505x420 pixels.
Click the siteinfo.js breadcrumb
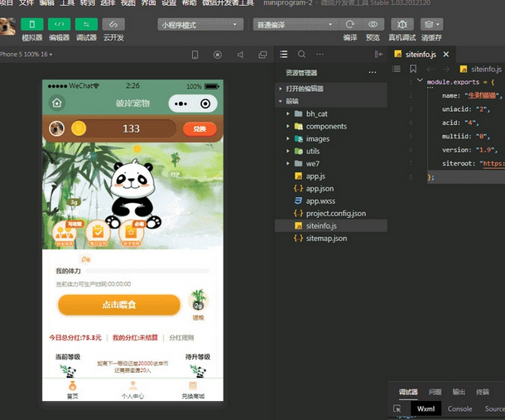(x=481, y=69)
